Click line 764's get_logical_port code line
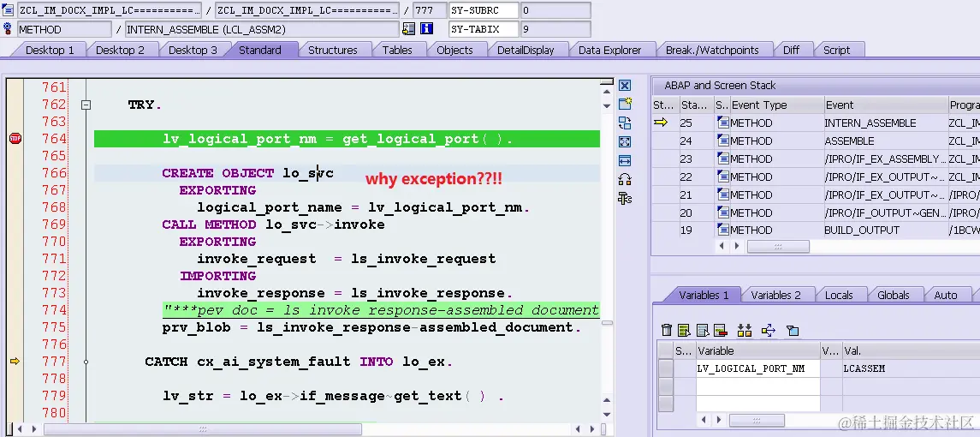This screenshot has height=437, width=980. pos(347,139)
